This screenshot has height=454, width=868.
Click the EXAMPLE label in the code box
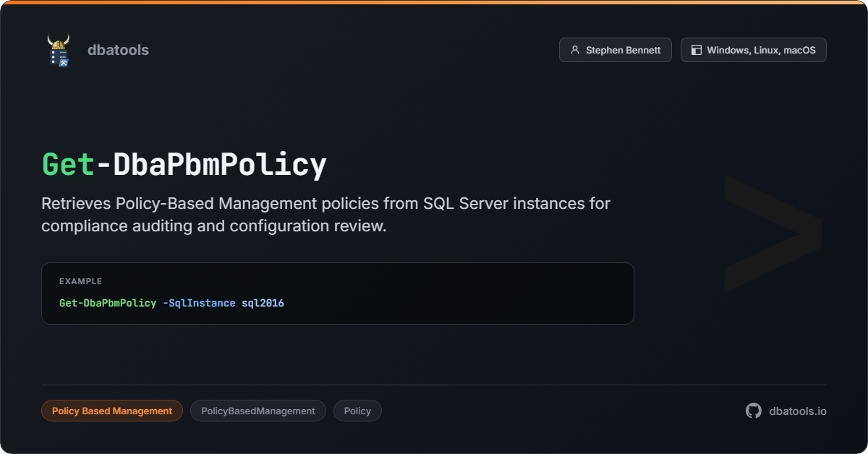(80, 281)
